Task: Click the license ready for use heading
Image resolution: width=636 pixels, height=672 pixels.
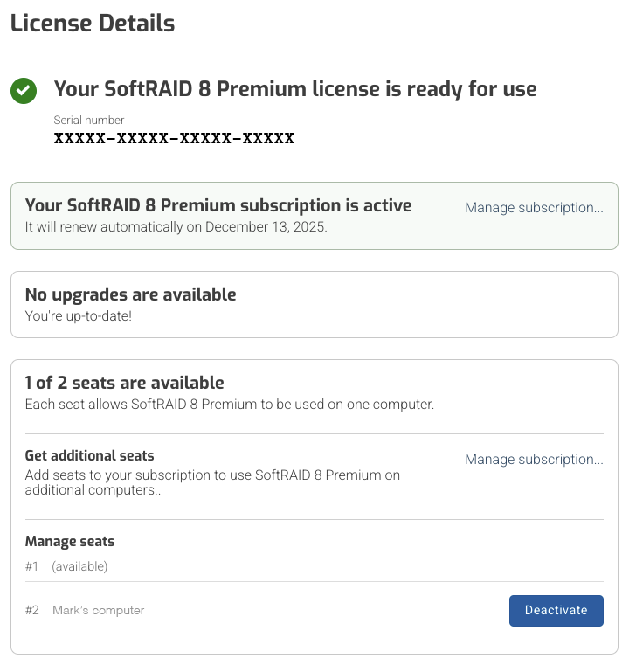Action: coord(295,89)
